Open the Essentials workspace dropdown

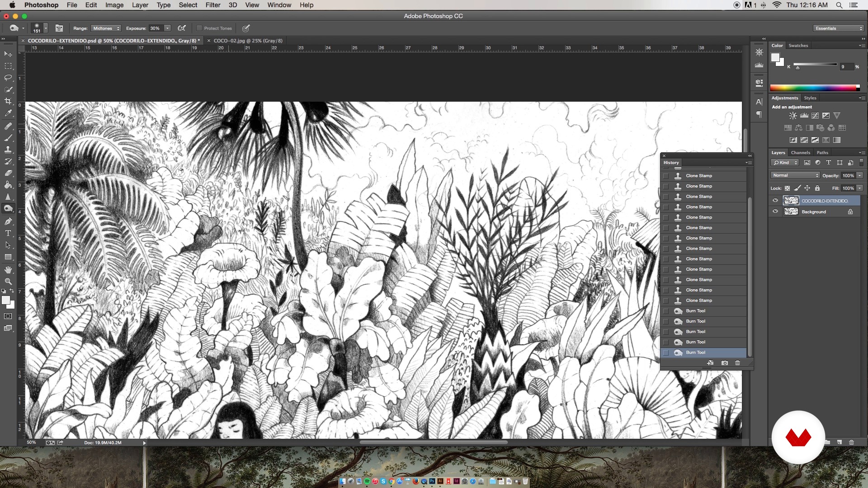pos(839,28)
